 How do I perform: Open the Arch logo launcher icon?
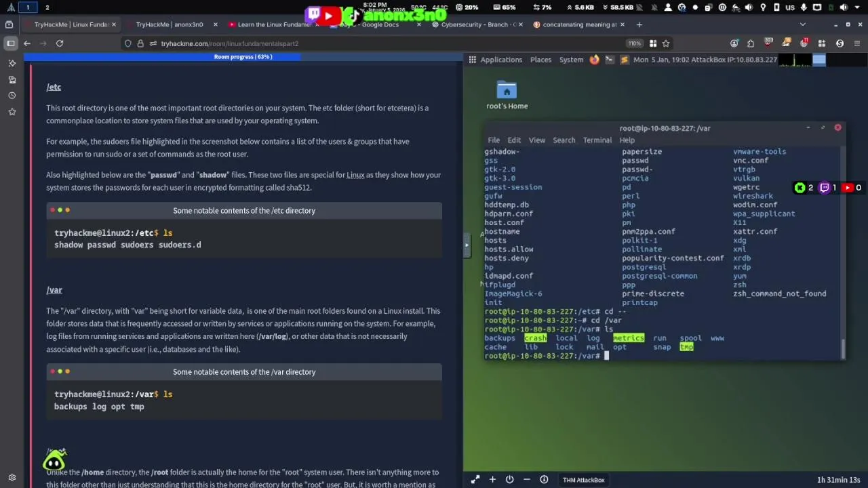point(10,7)
